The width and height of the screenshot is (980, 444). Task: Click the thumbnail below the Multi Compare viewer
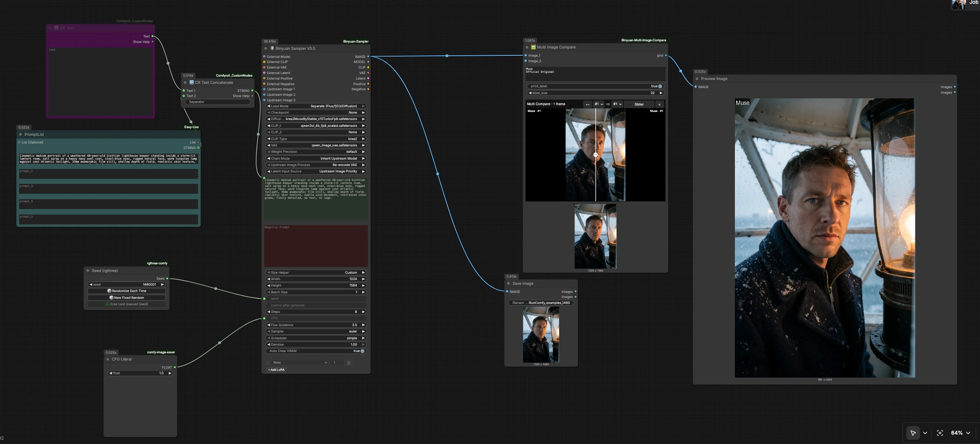click(x=595, y=236)
